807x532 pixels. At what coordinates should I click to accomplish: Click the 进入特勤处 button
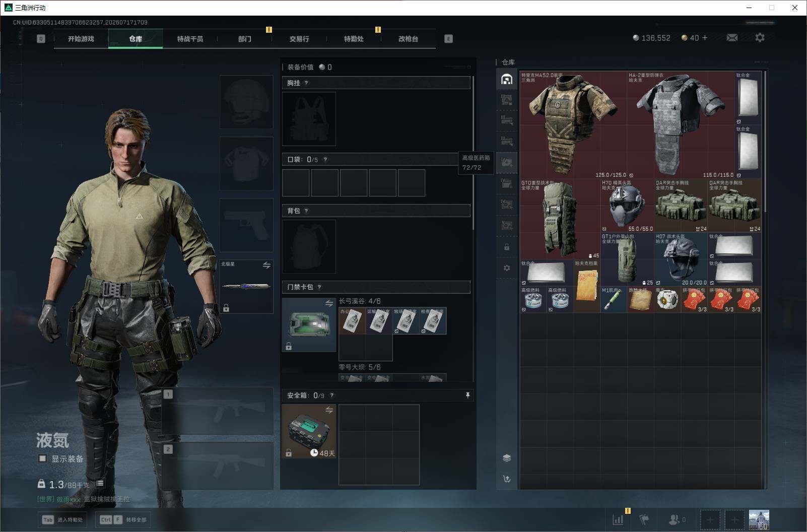pyautogui.click(x=62, y=519)
